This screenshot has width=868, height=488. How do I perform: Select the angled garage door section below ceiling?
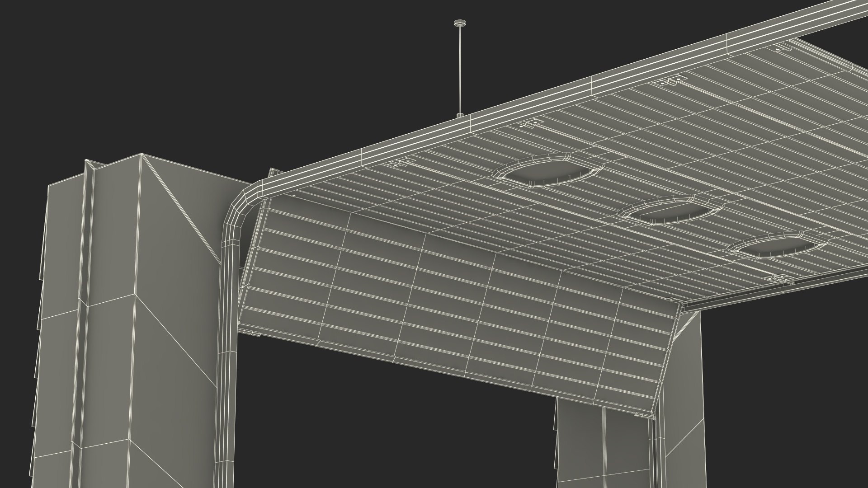tap(452, 307)
